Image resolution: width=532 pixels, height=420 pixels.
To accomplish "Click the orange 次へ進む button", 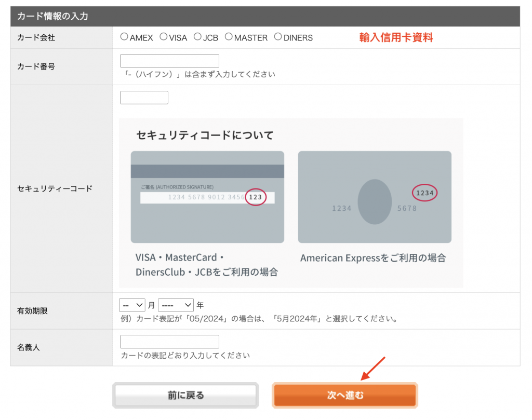I will pyautogui.click(x=345, y=396).
